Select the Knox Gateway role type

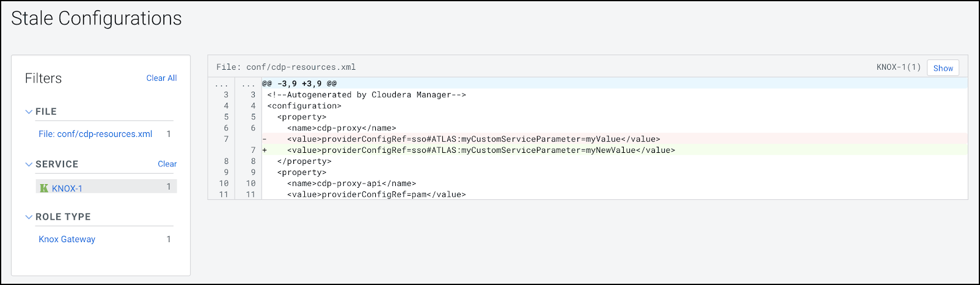point(67,239)
